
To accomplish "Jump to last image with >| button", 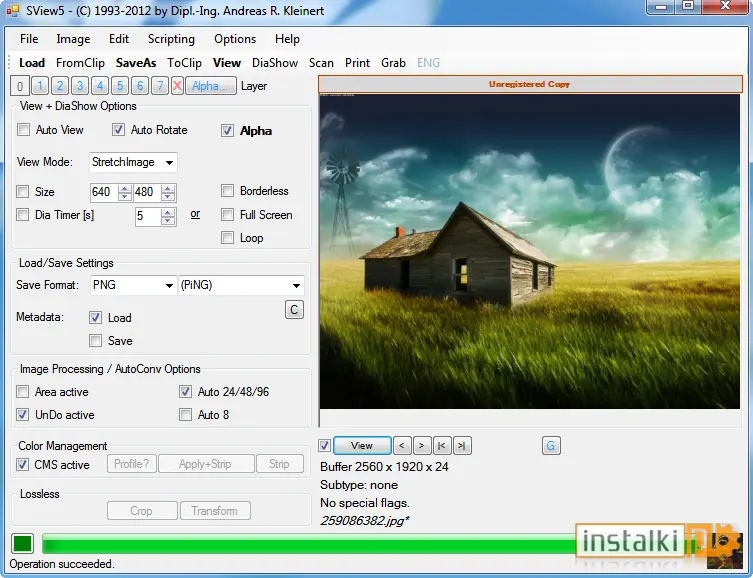I will (x=462, y=446).
